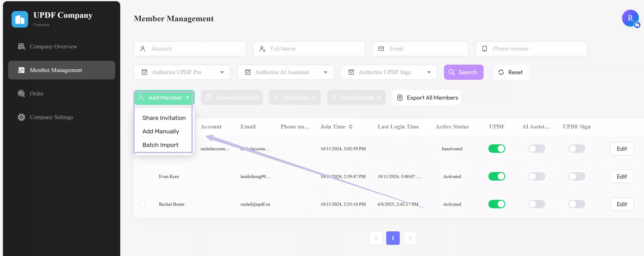Toggle UPDF switch for rachelaccoun row
The width and height of the screenshot is (644, 256).
(x=497, y=149)
